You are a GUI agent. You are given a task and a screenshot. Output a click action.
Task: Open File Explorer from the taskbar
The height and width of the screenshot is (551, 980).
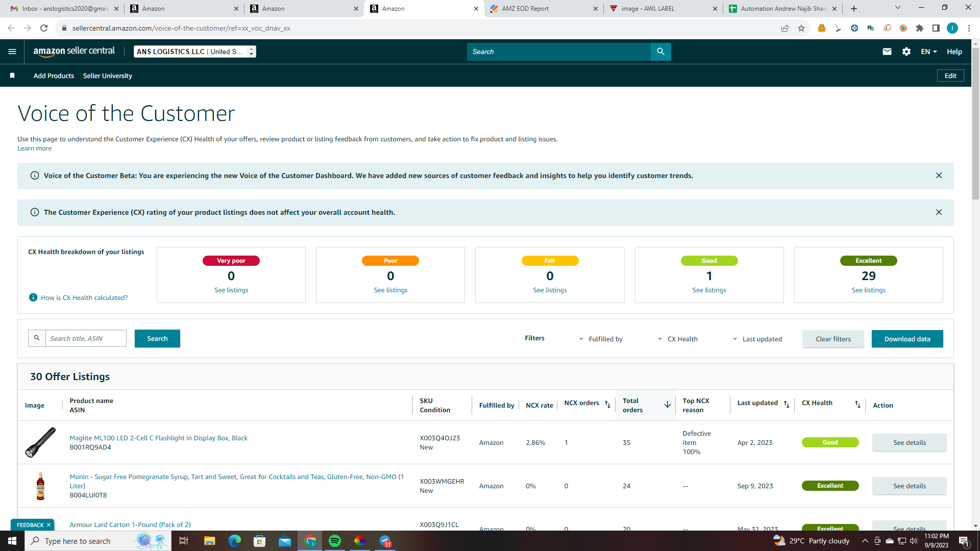209,541
